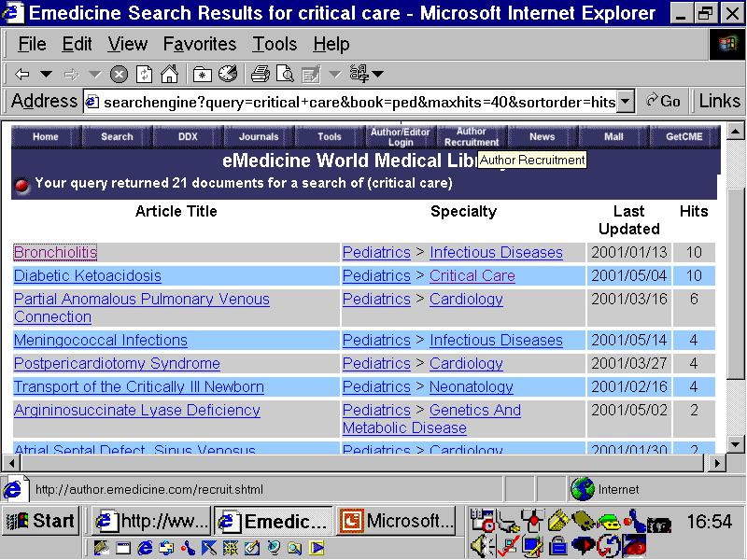Open the eMedicine Search tab
This screenshot has height=560, width=747.
coord(117,136)
